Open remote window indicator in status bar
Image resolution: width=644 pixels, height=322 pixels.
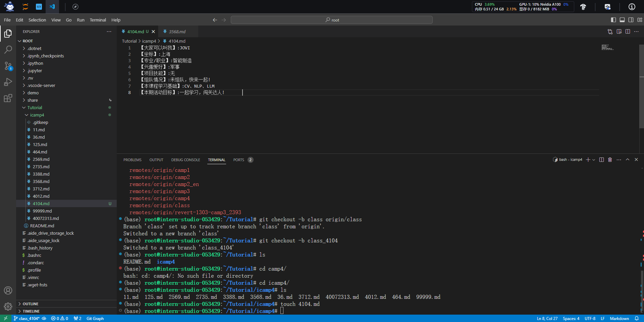click(5, 318)
